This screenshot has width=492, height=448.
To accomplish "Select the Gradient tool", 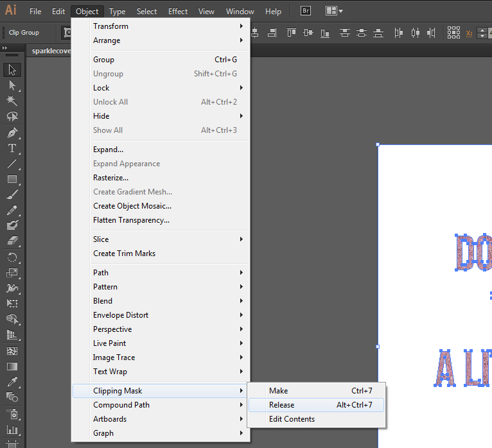I will [x=12, y=366].
